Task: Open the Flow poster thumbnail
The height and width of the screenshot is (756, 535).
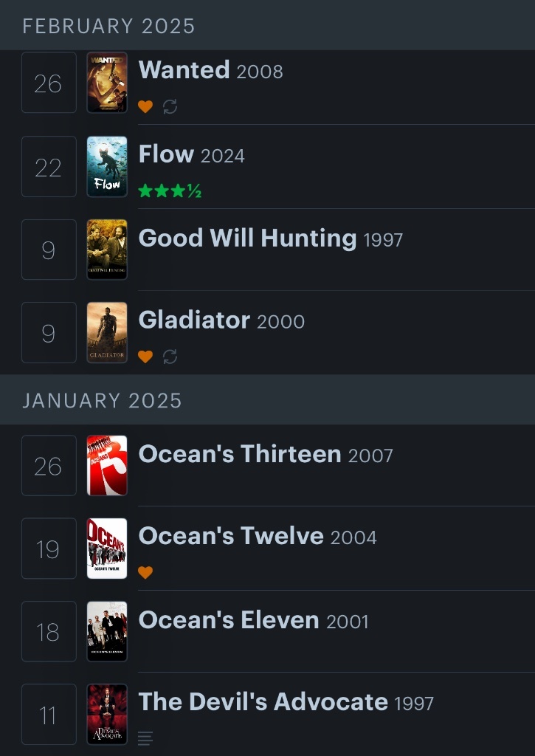Action: [107, 166]
